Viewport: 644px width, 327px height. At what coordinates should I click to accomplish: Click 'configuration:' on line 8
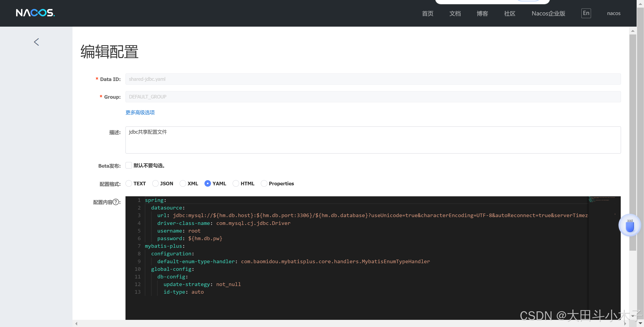tap(172, 254)
